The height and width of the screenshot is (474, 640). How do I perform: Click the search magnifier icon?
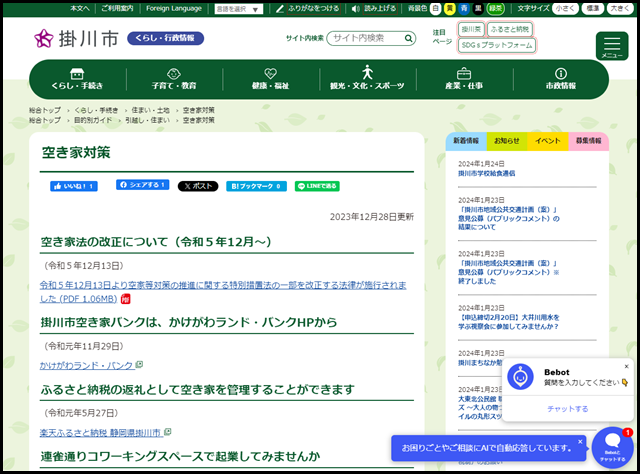[x=408, y=38]
